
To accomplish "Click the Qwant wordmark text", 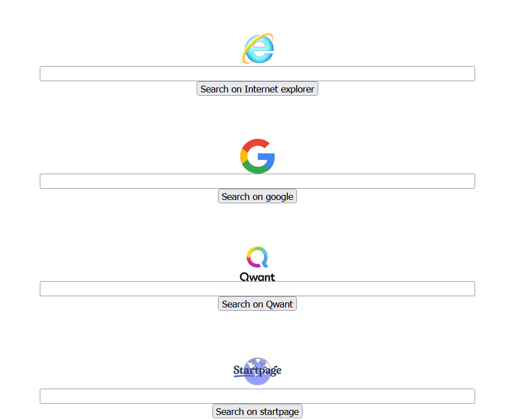I will click(x=257, y=276).
